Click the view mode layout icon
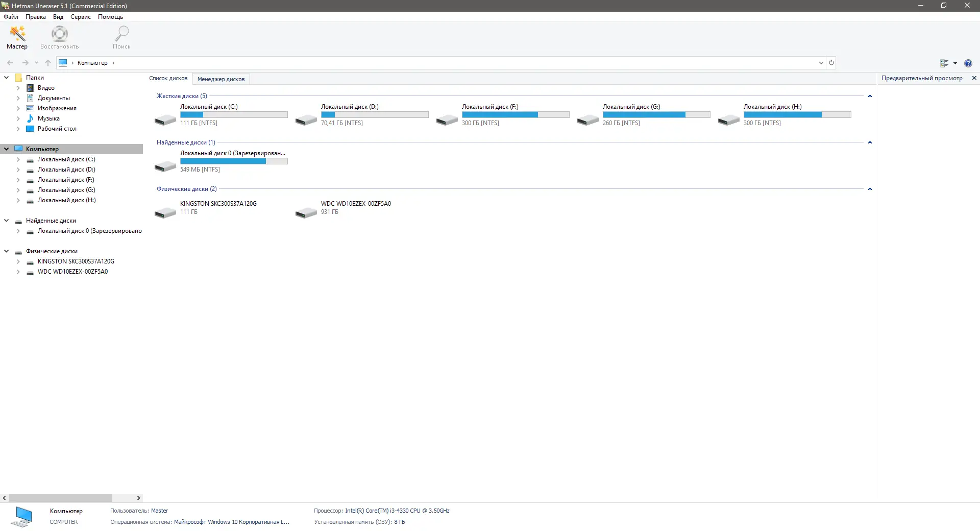 (944, 63)
